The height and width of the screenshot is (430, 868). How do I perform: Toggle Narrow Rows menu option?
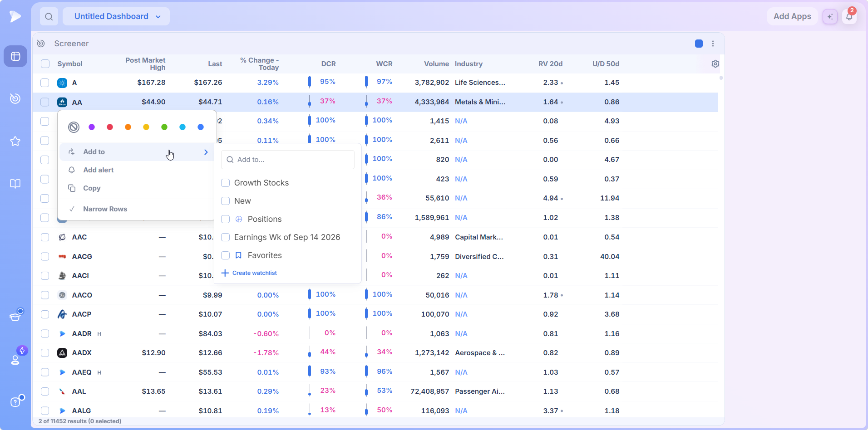pos(137,209)
